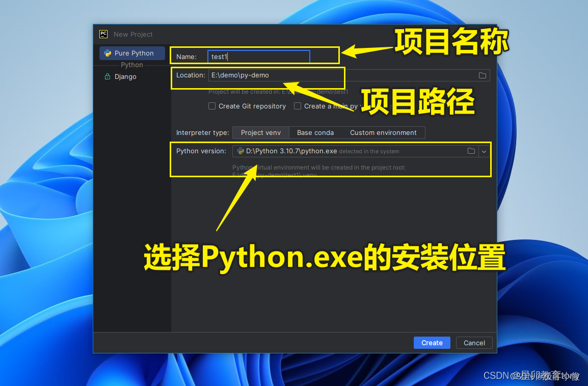
Task: Select Django project type
Action: point(125,76)
